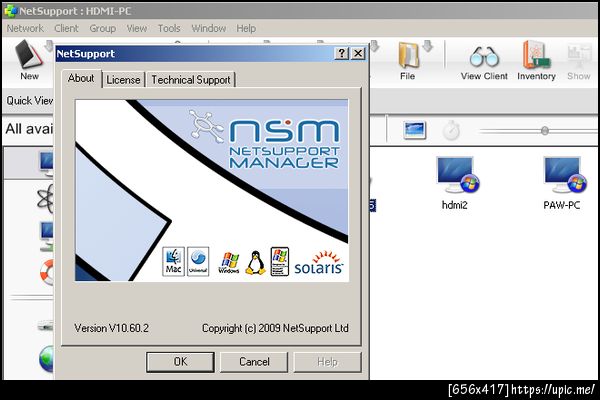The height and width of the screenshot is (400, 600).
Task: Open the Group menu
Action: pyautogui.click(x=103, y=28)
